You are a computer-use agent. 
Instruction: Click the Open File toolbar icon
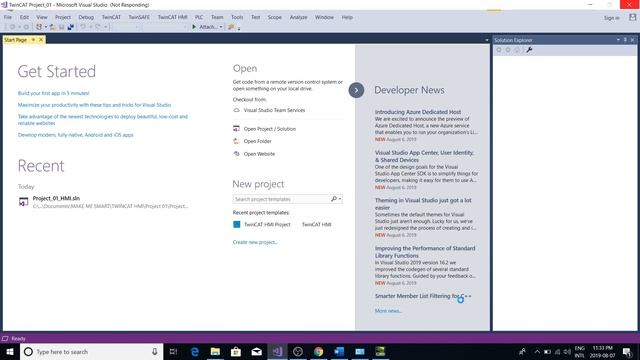(x=53, y=27)
